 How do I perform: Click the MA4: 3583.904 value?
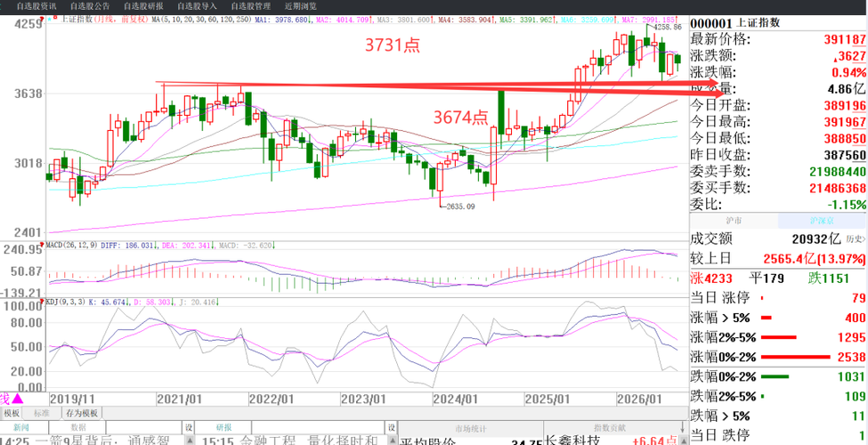point(466,20)
